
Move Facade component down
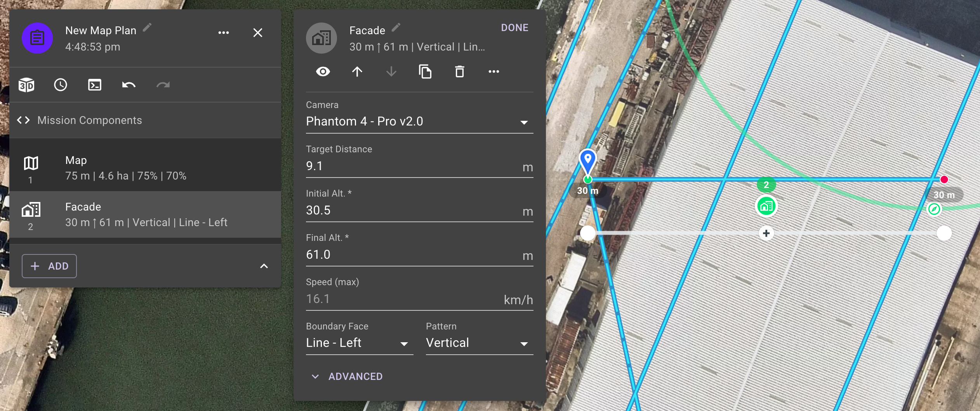[391, 71]
